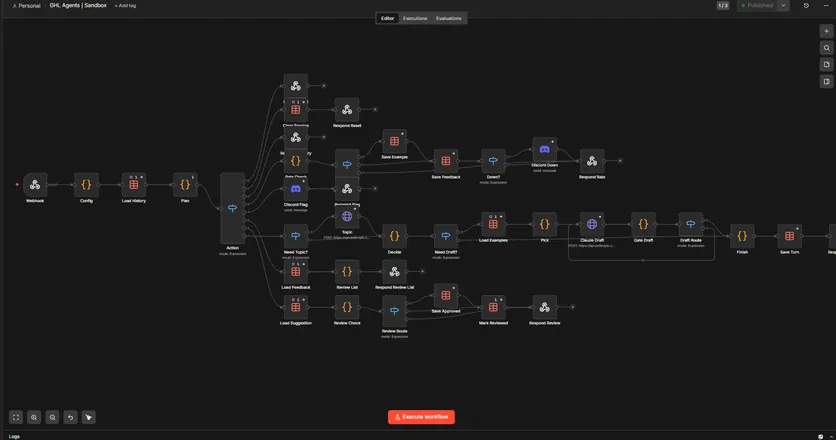Click the add-output plus after Respond Rate
The image size is (836, 440).
(620, 161)
